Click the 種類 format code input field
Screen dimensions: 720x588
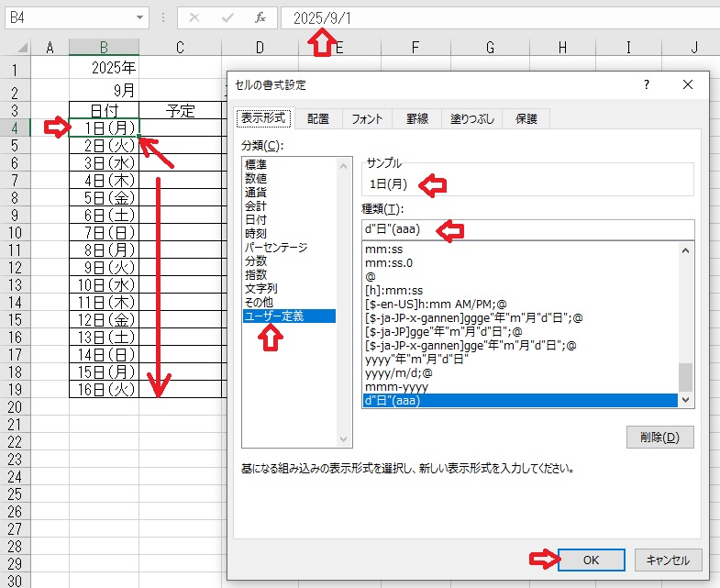coord(527,230)
